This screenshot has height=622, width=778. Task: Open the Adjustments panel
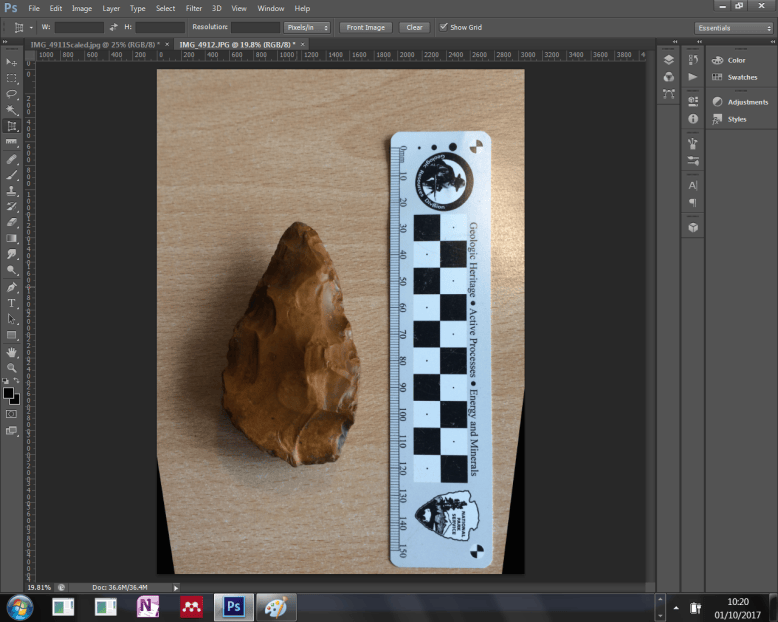740,102
